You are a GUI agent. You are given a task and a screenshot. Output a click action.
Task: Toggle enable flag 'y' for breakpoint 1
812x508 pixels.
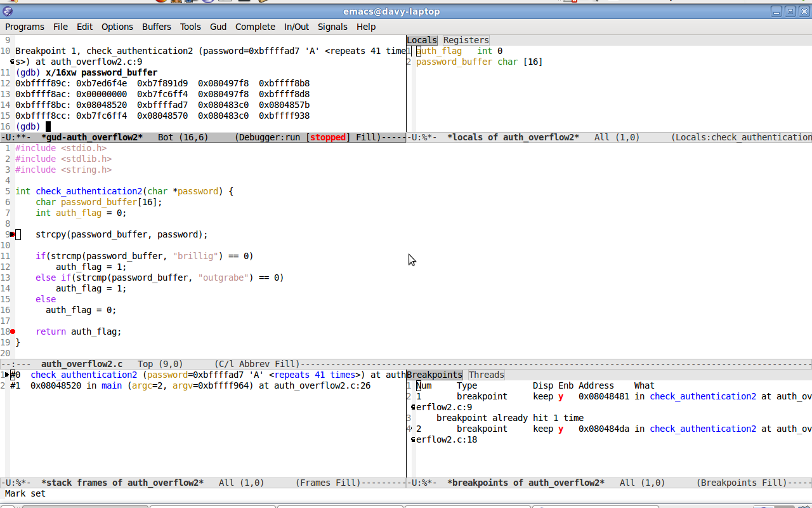click(561, 396)
